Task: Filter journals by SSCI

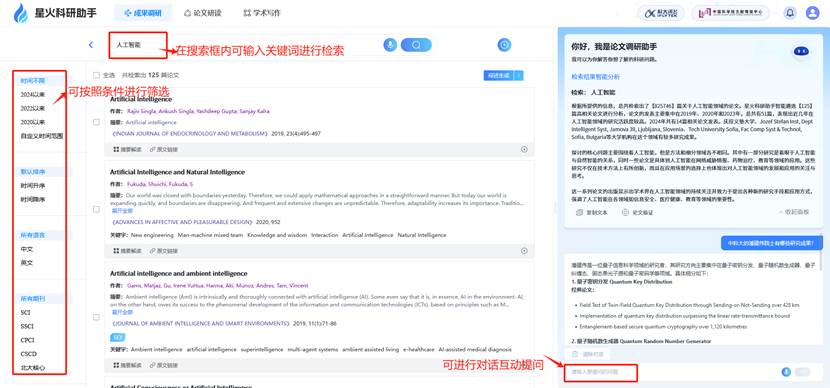Action: (x=27, y=326)
